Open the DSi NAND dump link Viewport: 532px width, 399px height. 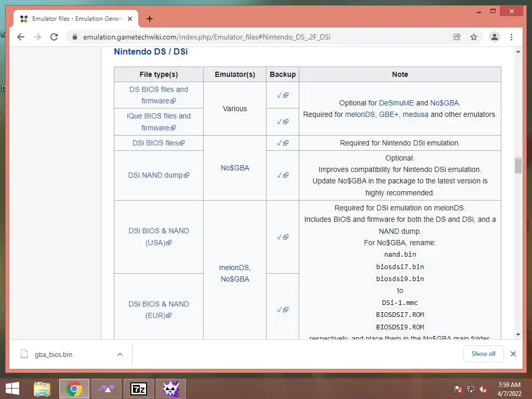[x=158, y=176]
